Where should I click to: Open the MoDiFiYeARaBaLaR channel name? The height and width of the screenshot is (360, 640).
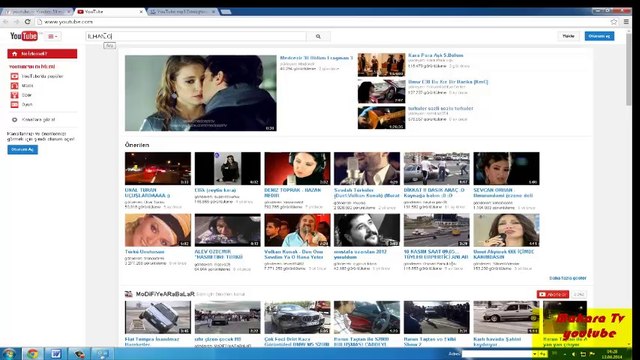(165, 294)
